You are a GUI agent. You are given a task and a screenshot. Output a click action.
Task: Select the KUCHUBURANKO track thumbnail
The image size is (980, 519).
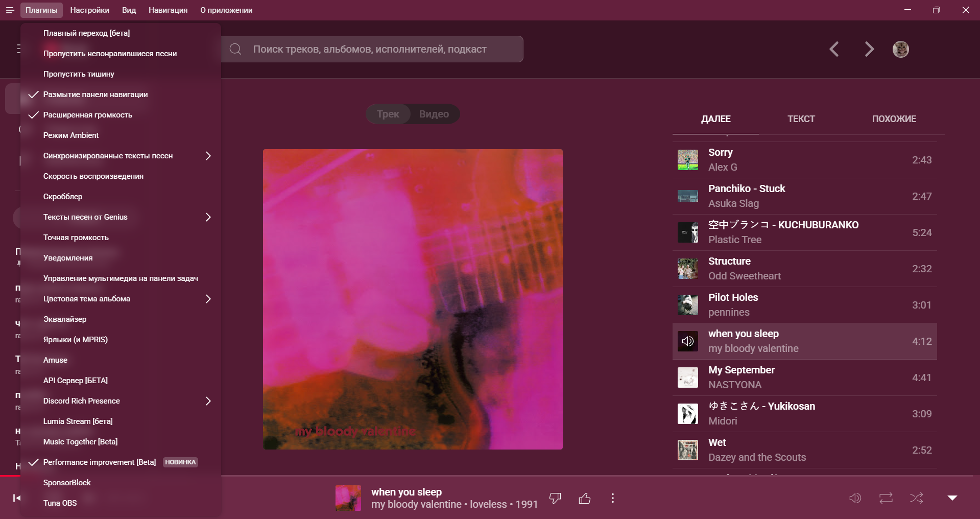pos(688,232)
